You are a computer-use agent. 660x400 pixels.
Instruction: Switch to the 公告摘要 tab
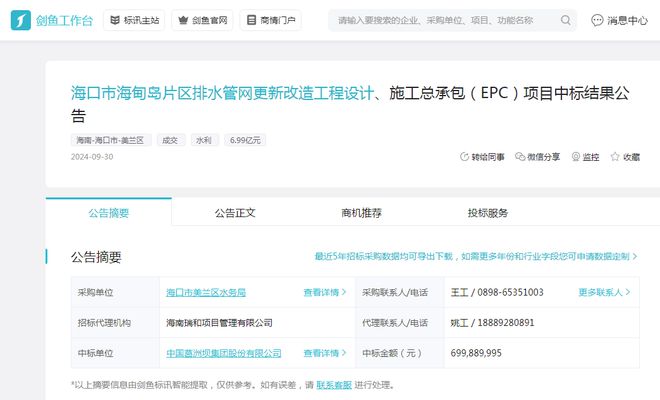pos(109,212)
